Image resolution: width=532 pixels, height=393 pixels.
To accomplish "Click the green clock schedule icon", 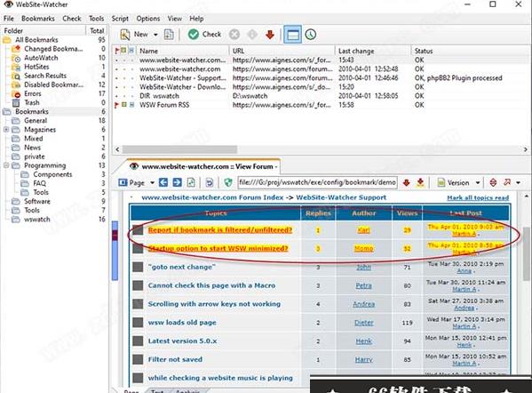I will (x=311, y=35).
